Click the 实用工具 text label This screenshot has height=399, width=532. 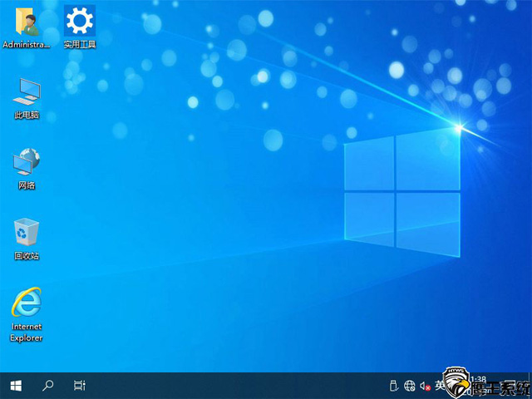(x=80, y=44)
